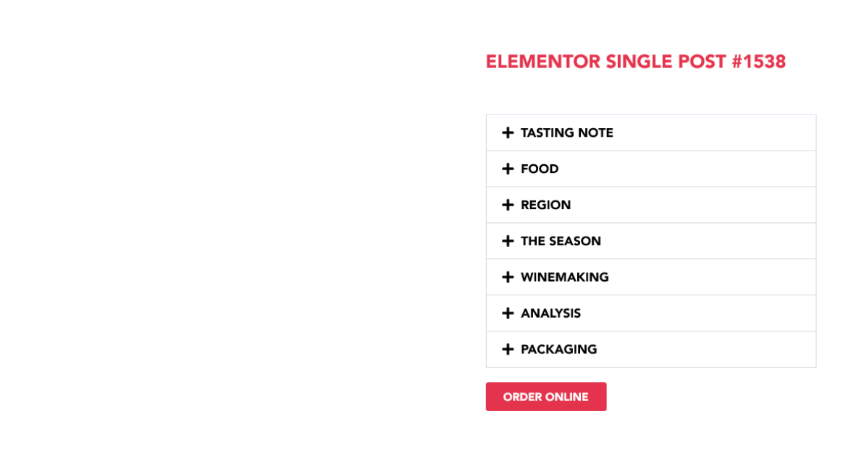868x469 pixels.
Task: Open The Season section label
Action: click(561, 242)
